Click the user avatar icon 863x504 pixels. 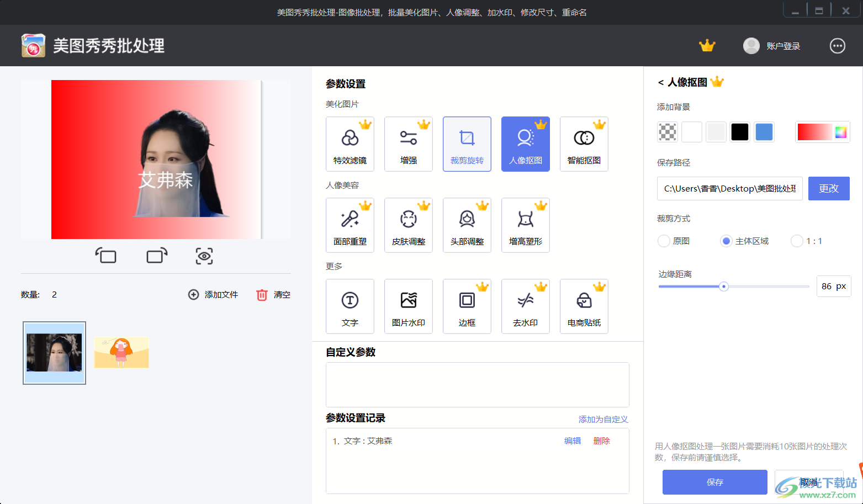point(751,46)
